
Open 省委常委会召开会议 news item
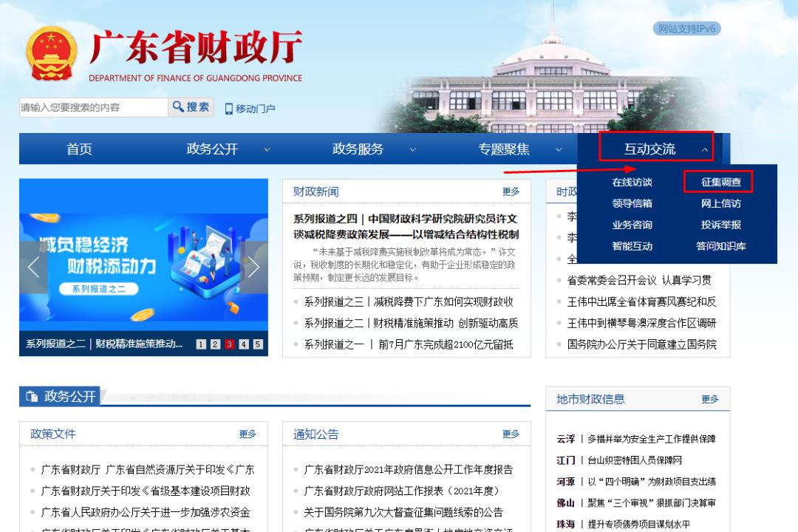(639, 281)
